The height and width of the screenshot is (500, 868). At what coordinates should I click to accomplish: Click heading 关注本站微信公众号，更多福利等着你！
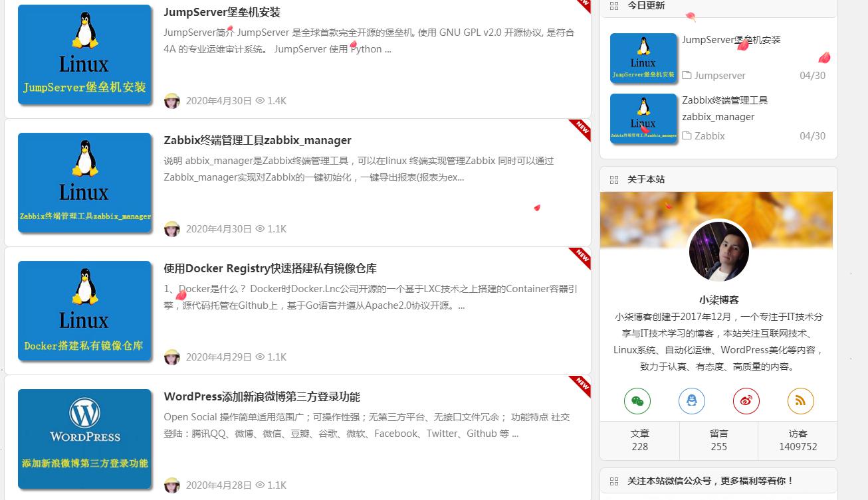tap(710, 481)
